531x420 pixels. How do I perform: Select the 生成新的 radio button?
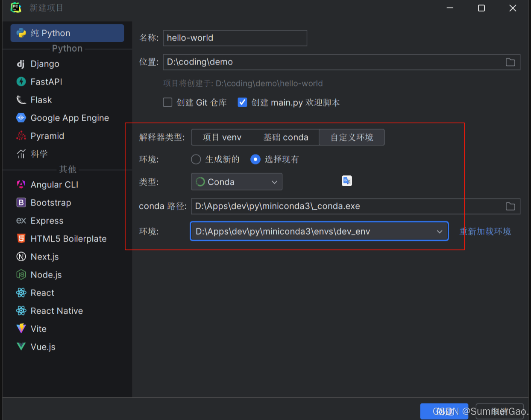(x=196, y=159)
